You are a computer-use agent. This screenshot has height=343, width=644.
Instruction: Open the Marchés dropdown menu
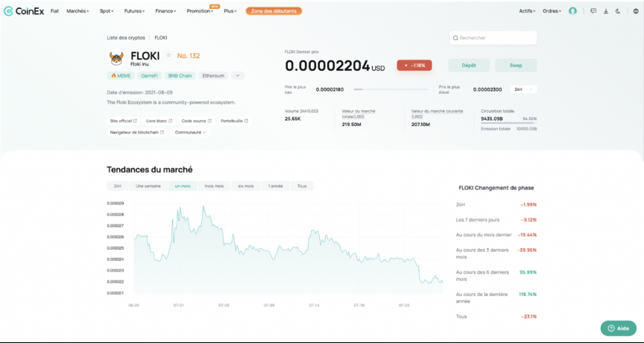coord(78,11)
